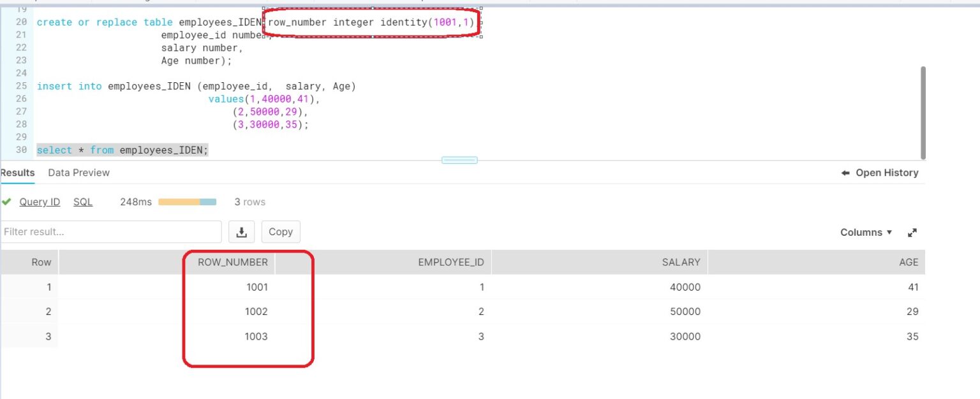Place cursor on the select statement line
This screenshot has height=399, width=980.
tap(122, 150)
